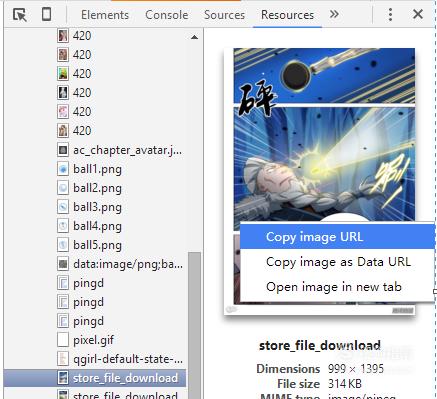Screen dimensions: 437x399
Task: Select ball3.png in resource list
Action: point(97,207)
